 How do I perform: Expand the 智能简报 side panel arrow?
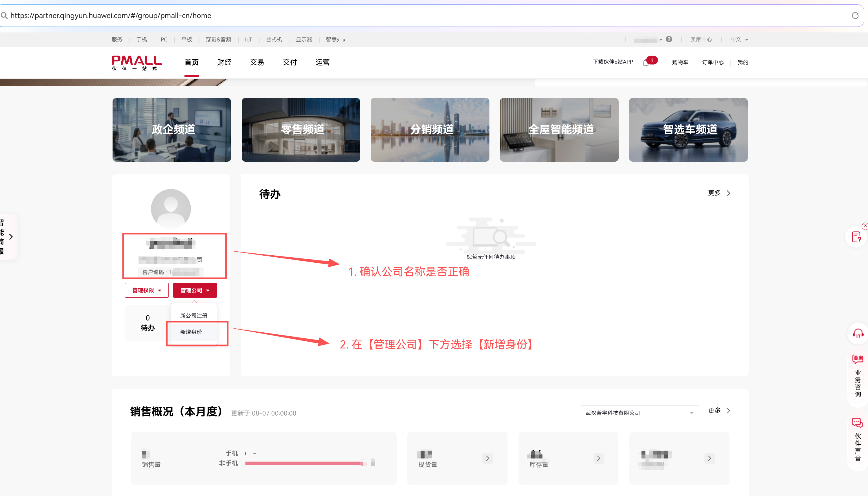[11, 237]
